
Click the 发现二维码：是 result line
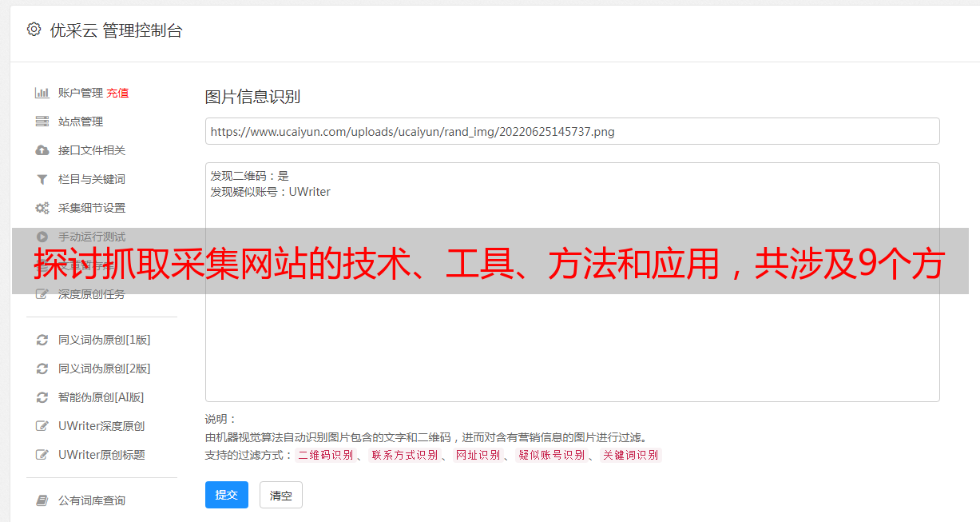coord(250,176)
